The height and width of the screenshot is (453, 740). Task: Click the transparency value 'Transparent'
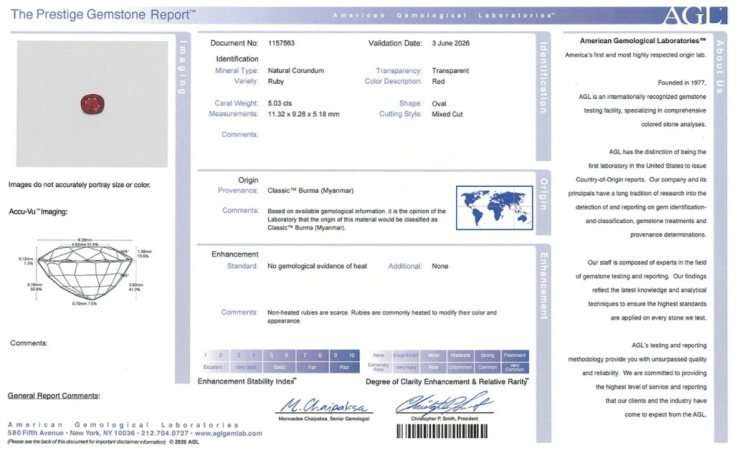[x=450, y=70]
